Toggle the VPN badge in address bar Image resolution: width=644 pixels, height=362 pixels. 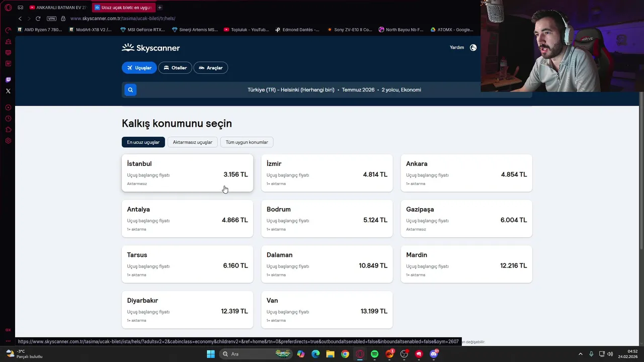(51, 19)
